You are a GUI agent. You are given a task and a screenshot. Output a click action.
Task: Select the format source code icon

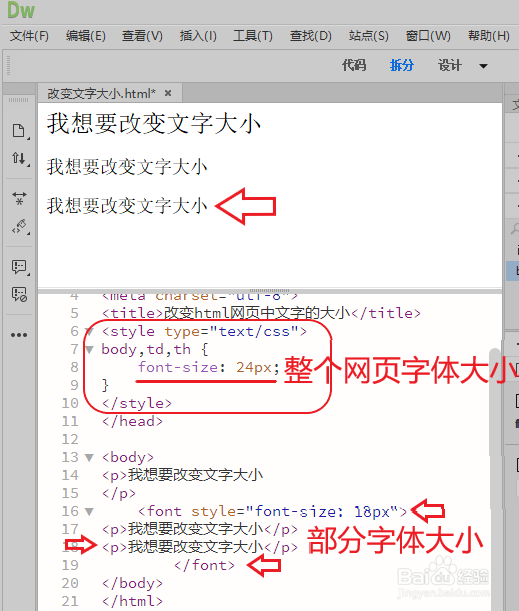(19, 226)
